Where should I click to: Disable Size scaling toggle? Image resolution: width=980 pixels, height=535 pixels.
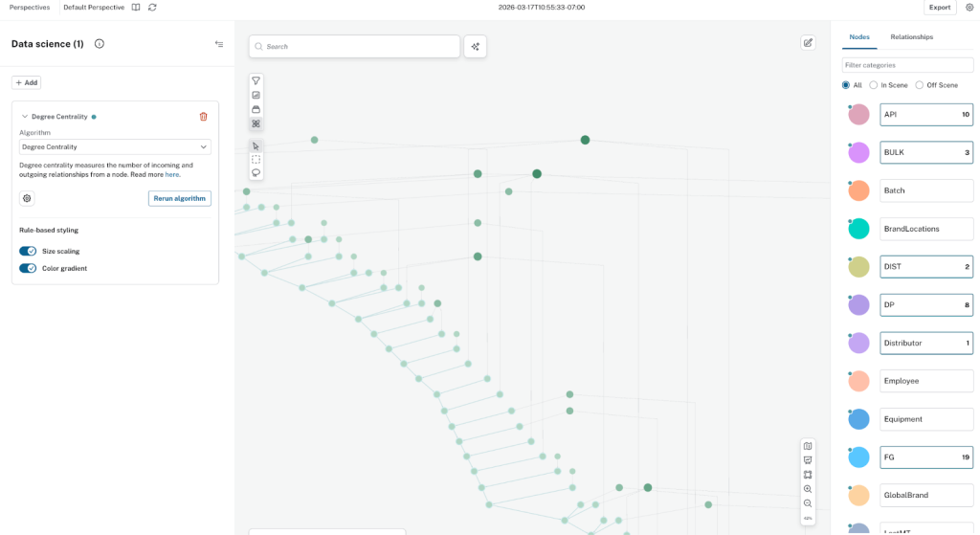click(x=28, y=252)
